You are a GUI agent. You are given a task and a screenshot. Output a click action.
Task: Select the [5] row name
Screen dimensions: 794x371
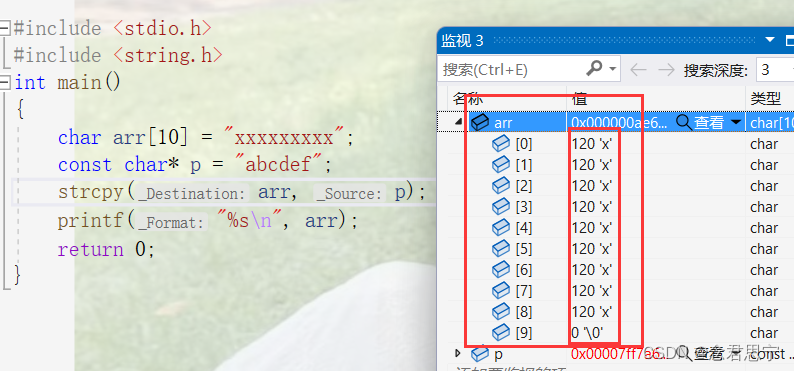click(x=524, y=249)
